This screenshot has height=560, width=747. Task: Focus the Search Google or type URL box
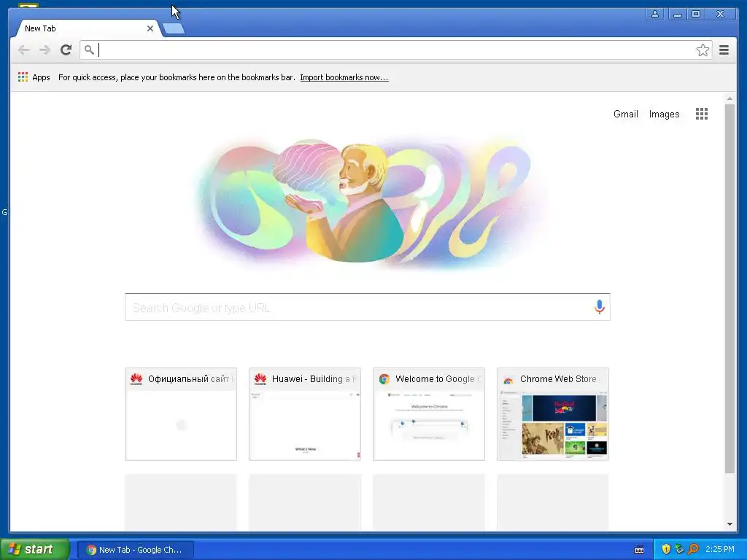[368, 307]
